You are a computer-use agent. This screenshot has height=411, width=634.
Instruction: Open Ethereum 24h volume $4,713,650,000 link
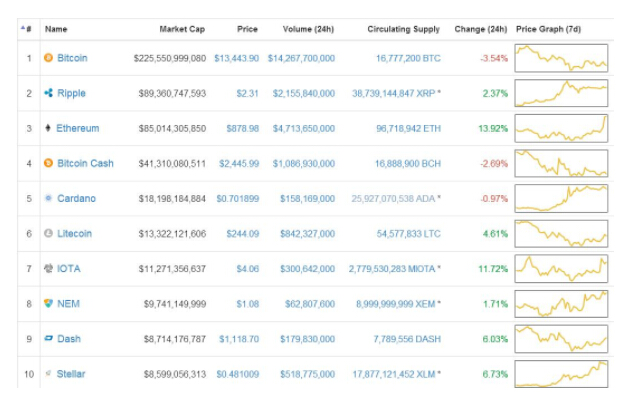pyautogui.click(x=304, y=128)
